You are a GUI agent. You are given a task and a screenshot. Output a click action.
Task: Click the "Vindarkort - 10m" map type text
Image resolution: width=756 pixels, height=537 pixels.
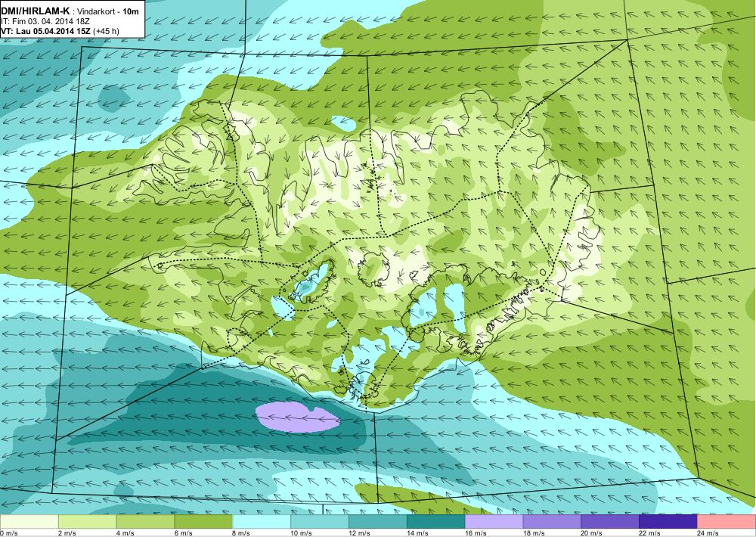pyautogui.click(x=110, y=11)
